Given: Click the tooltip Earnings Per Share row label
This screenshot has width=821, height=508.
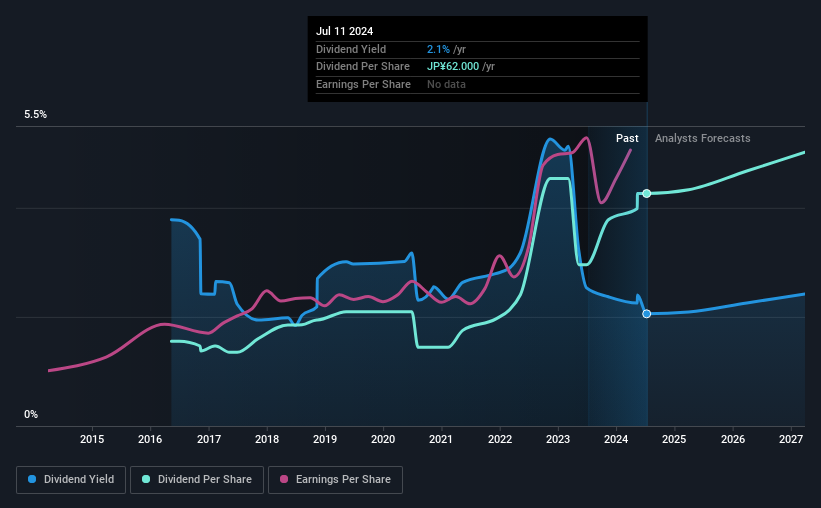Looking at the screenshot, I should point(363,84).
